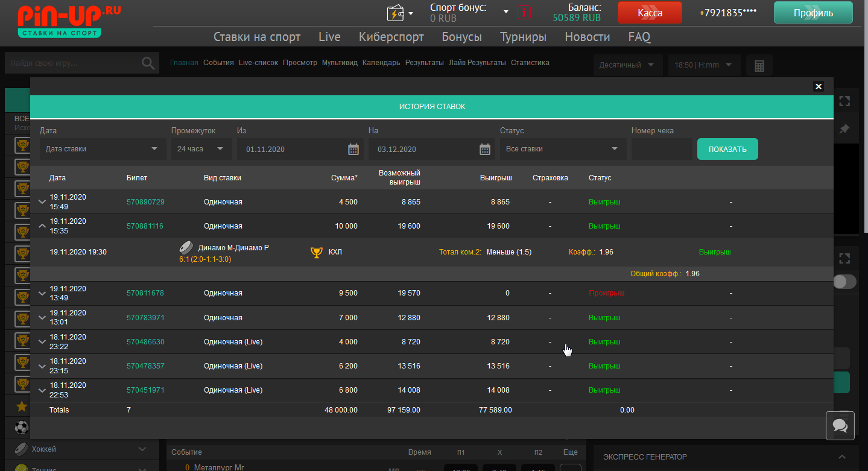Open calendar picker for start date 01.11.2020
This screenshot has width=868, height=471.
pos(353,150)
